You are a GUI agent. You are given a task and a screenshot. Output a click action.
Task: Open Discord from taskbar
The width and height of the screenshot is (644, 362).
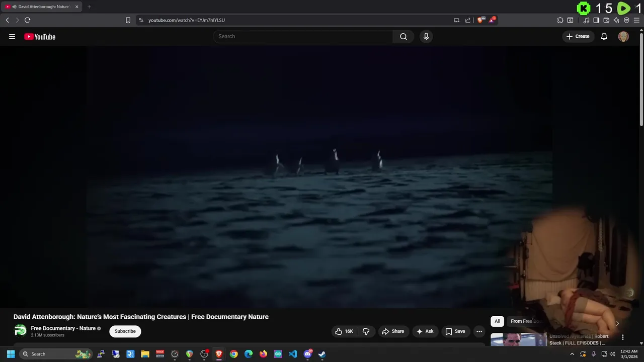pos(307,354)
